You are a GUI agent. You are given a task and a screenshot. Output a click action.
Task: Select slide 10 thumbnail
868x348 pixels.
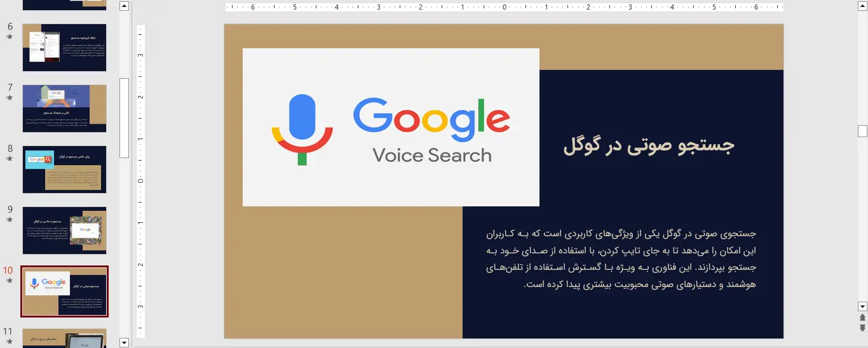(x=64, y=291)
